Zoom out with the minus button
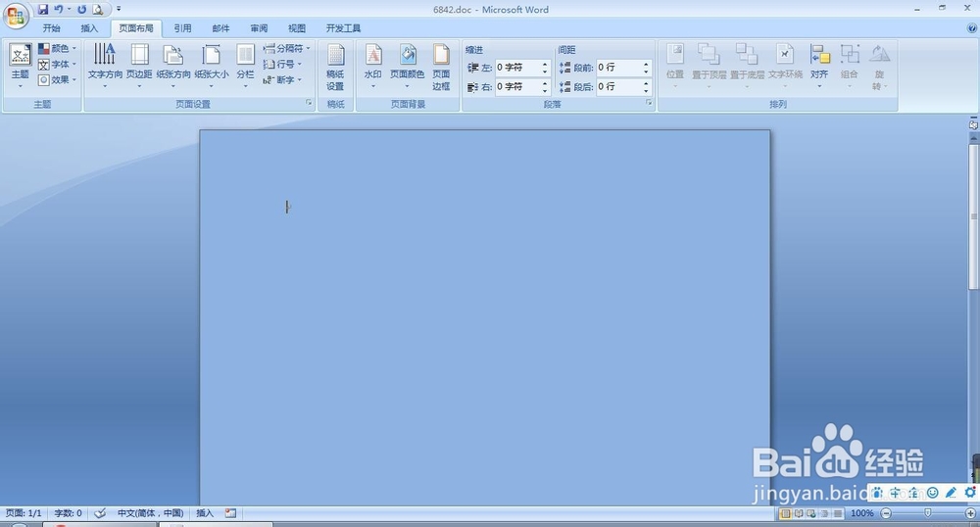The height and width of the screenshot is (527, 980). point(886,513)
